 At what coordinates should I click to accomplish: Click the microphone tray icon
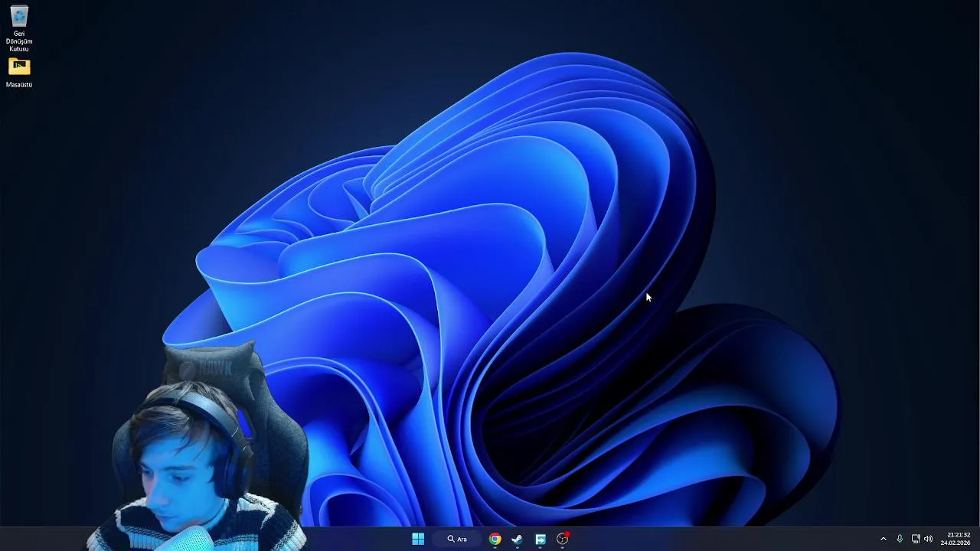[x=900, y=539]
